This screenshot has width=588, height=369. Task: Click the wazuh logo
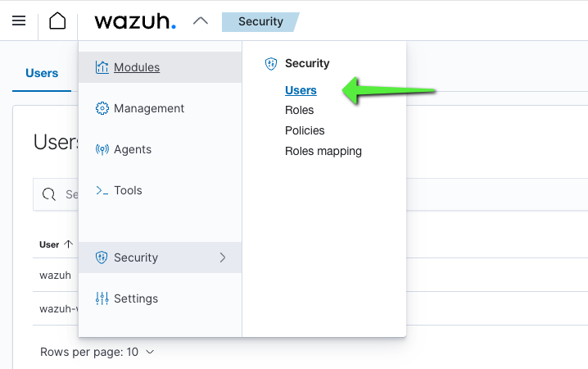(135, 21)
